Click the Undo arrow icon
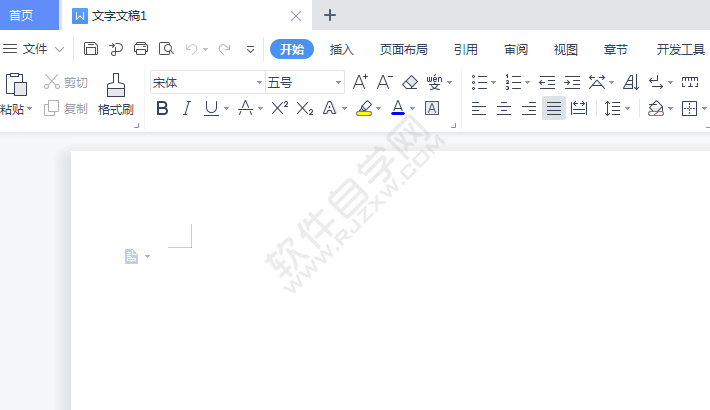 pos(192,49)
